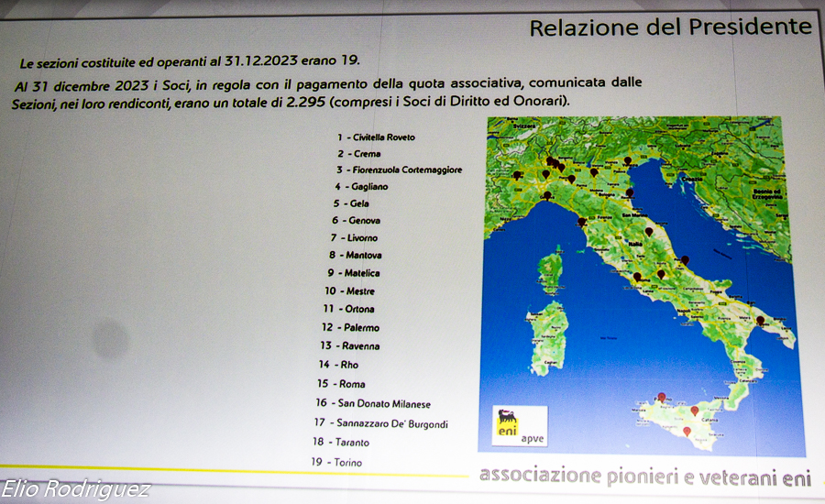Viewport: 825px width, 504px height.
Task: Select list item "15 - Roma"
Action: 341,384
